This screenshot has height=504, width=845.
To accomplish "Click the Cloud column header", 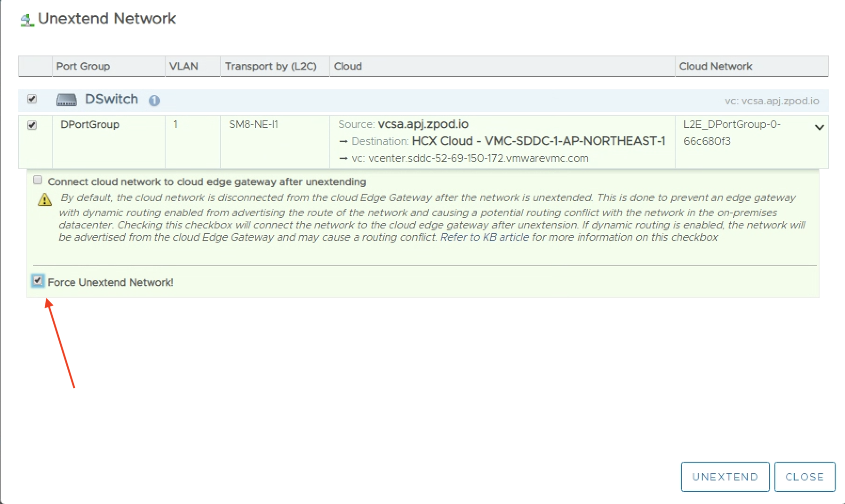I will tap(348, 66).
